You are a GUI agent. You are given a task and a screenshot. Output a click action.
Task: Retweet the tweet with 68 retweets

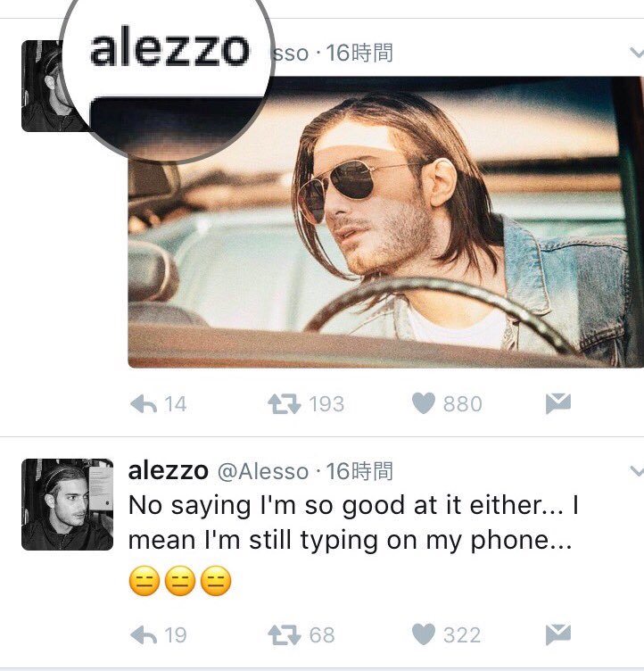point(285,634)
